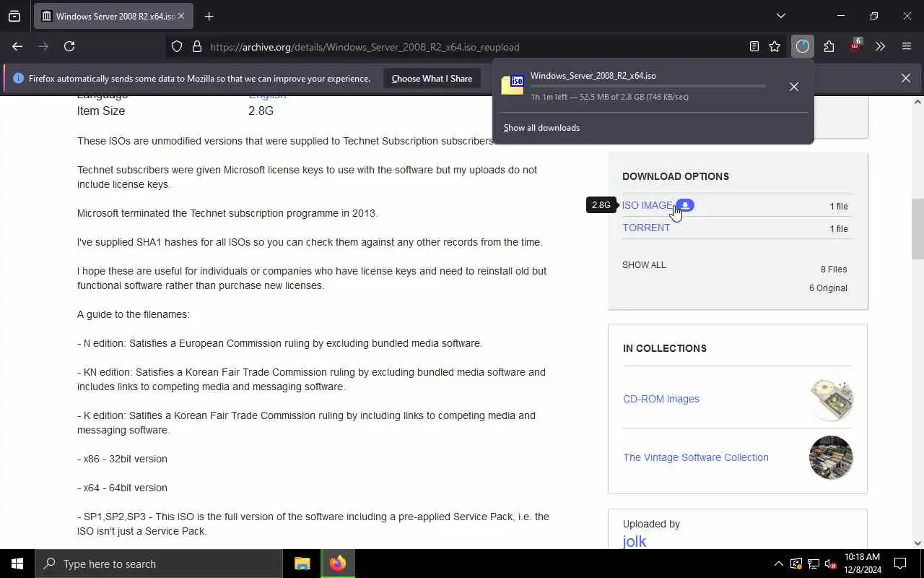Click the page vertical scrollbar thumb
Viewport: 924px width, 578px height.
tap(918, 229)
